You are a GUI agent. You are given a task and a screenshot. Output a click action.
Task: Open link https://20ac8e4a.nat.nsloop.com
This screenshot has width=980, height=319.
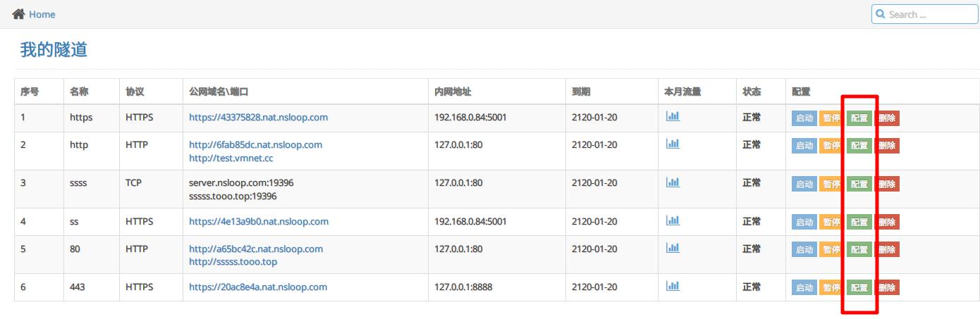(x=258, y=287)
